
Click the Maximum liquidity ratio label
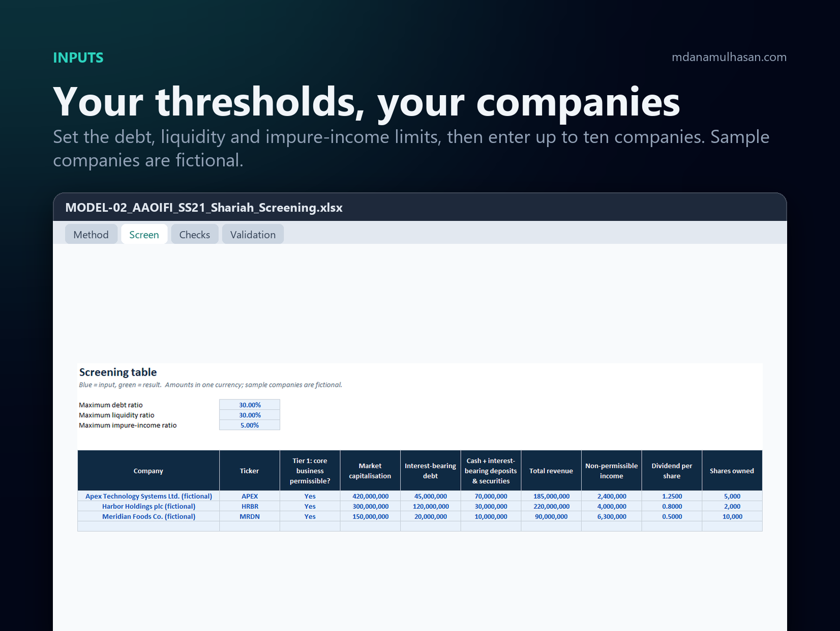pos(116,415)
